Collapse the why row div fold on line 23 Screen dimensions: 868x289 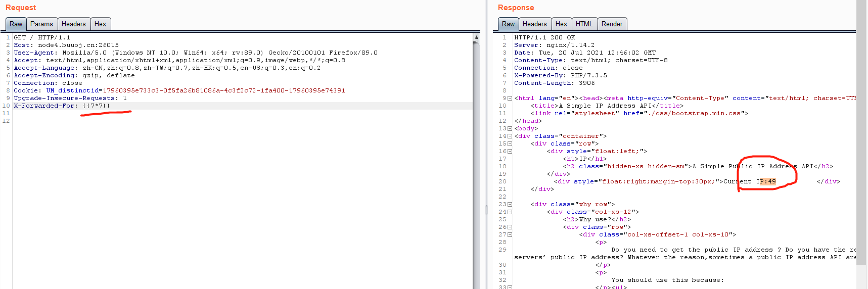pos(510,204)
